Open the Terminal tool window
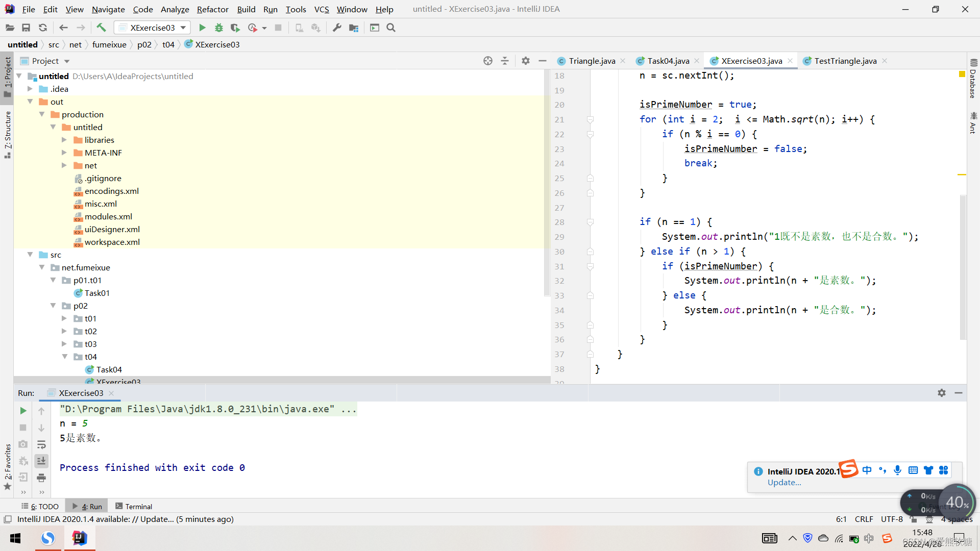980x551 pixels. tap(134, 506)
